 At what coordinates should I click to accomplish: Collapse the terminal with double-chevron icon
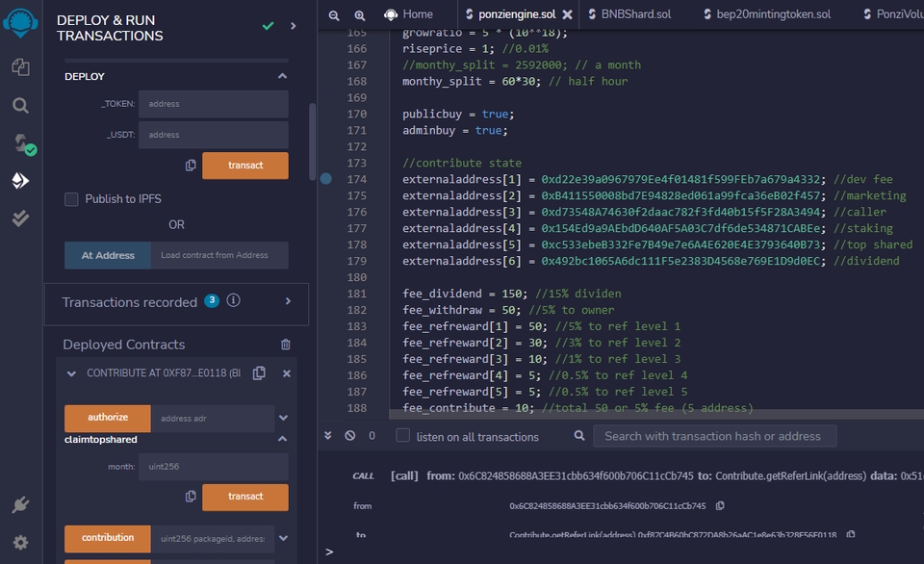click(328, 436)
